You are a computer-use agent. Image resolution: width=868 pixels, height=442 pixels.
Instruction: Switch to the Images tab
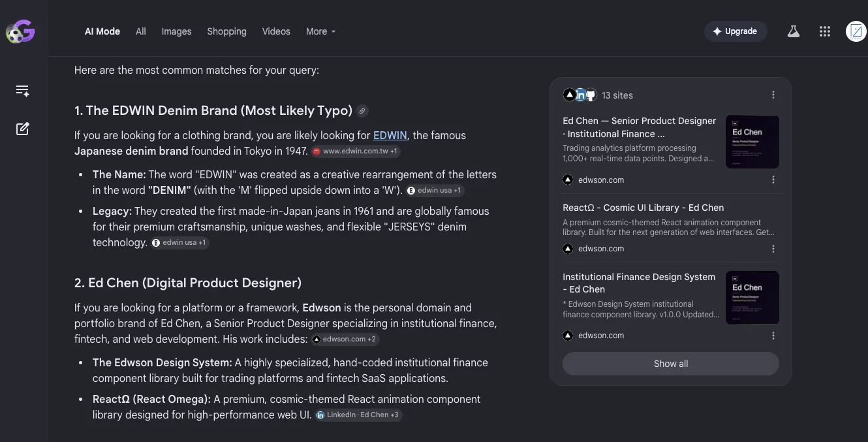tap(177, 31)
